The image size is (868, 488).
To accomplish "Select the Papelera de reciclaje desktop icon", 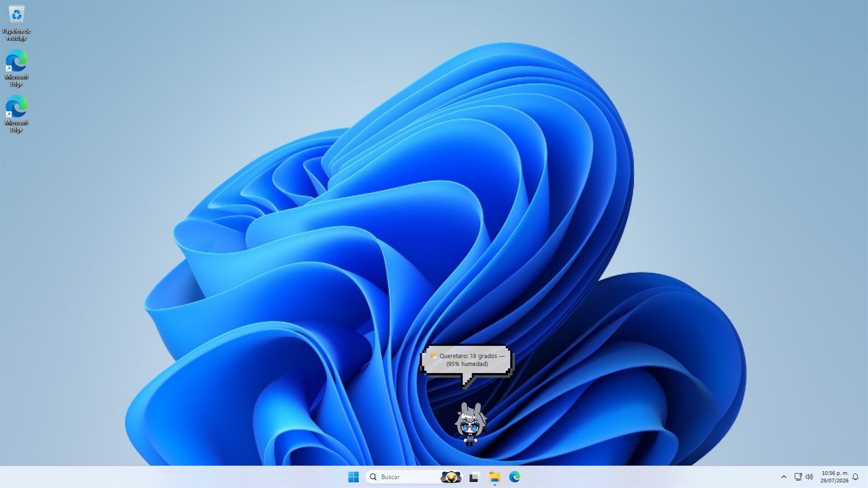I will [x=16, y=23].
